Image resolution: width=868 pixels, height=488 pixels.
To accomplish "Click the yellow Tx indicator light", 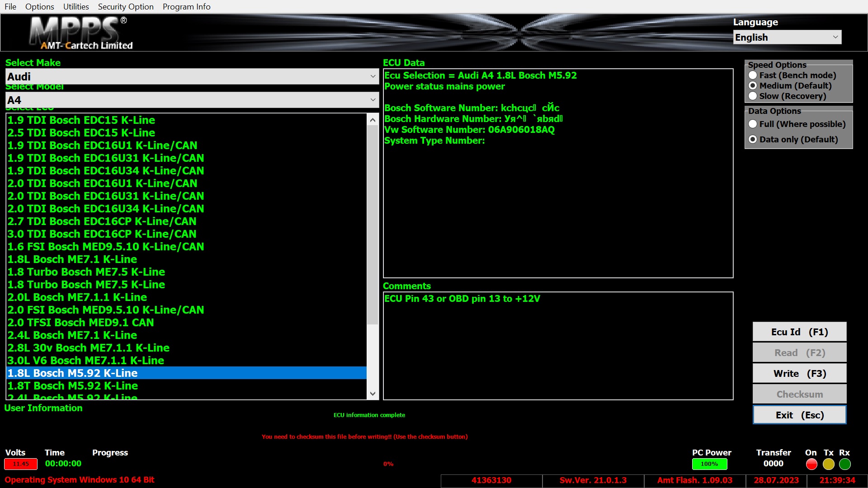I will [828, 464].
